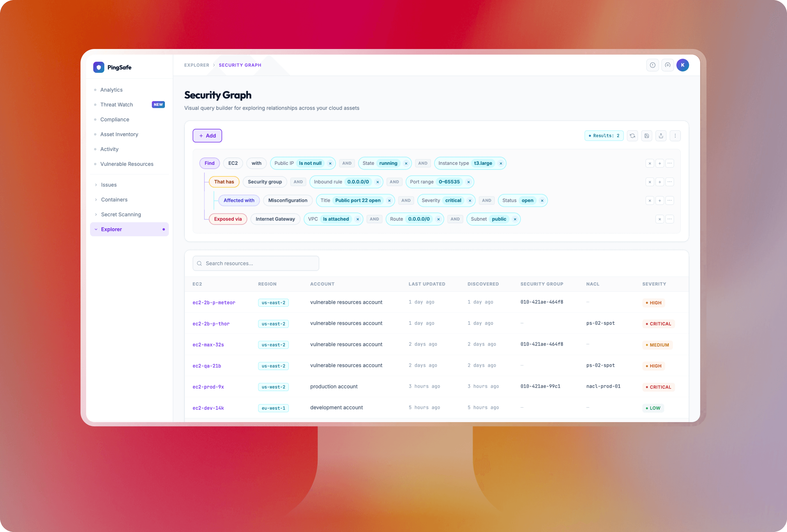Viewport: 787px width, 532px height.
Task: Change the EC2 resource type chip
Action: (233, 163)
